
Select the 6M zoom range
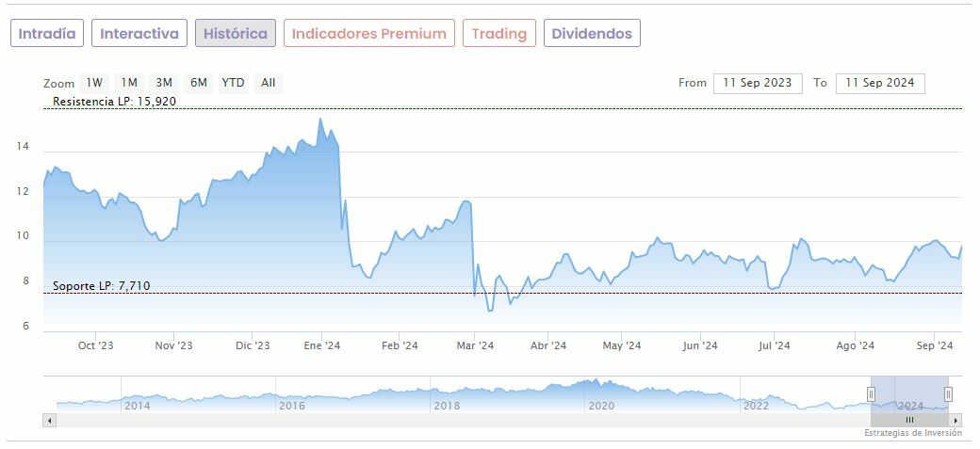198,83
